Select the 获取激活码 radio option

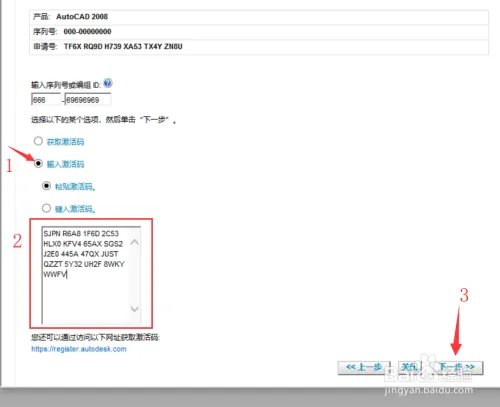pos(38,141)
